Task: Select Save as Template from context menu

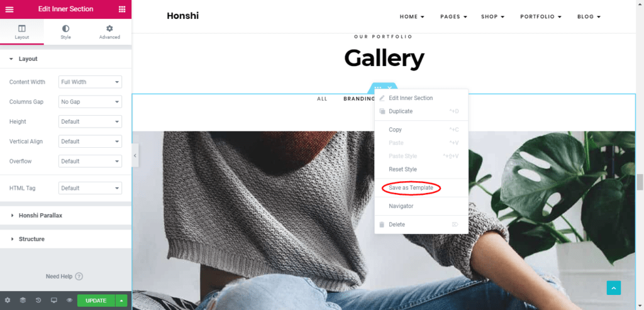Action: [x=411, y=187]
